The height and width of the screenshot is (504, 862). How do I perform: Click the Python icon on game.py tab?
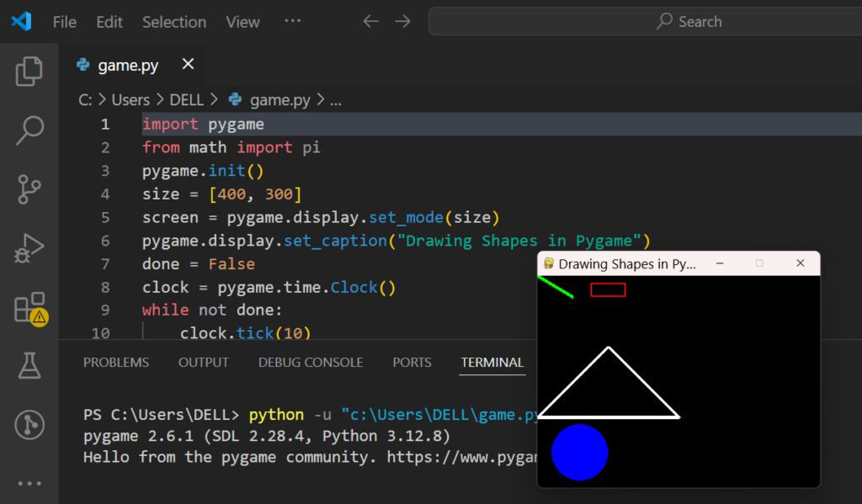(83, 65)
